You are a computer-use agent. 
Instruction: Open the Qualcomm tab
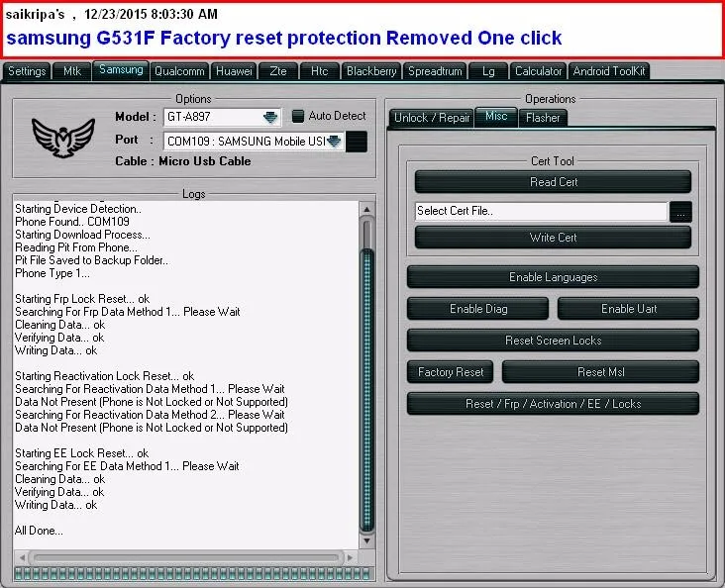pyautogui.click(x=179, y=71)
